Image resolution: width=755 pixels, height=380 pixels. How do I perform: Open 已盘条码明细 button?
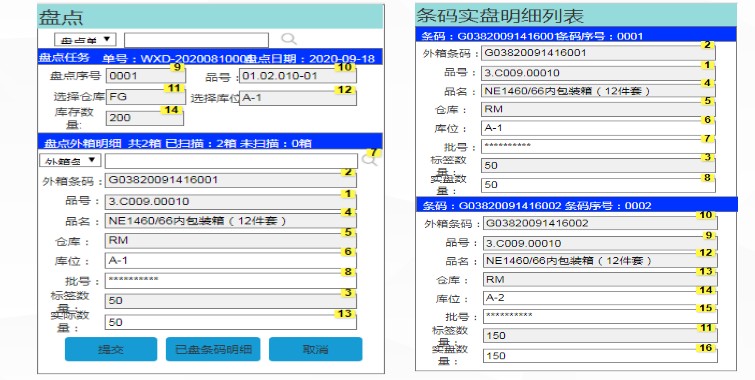point(213,349)
